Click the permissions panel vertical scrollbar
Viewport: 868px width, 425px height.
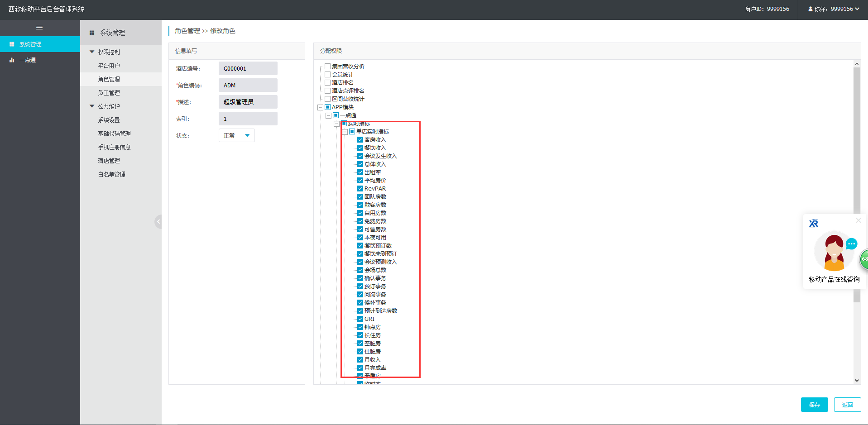click(x=857, y=181)
